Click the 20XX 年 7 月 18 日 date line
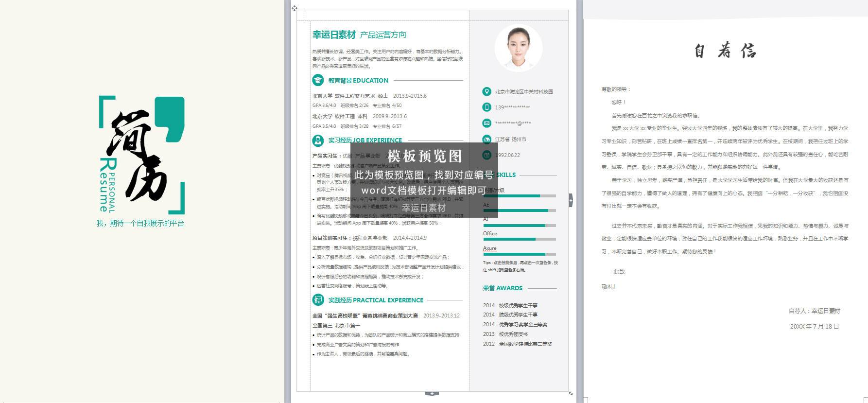The image size is (868, 403). coord(815,326)
